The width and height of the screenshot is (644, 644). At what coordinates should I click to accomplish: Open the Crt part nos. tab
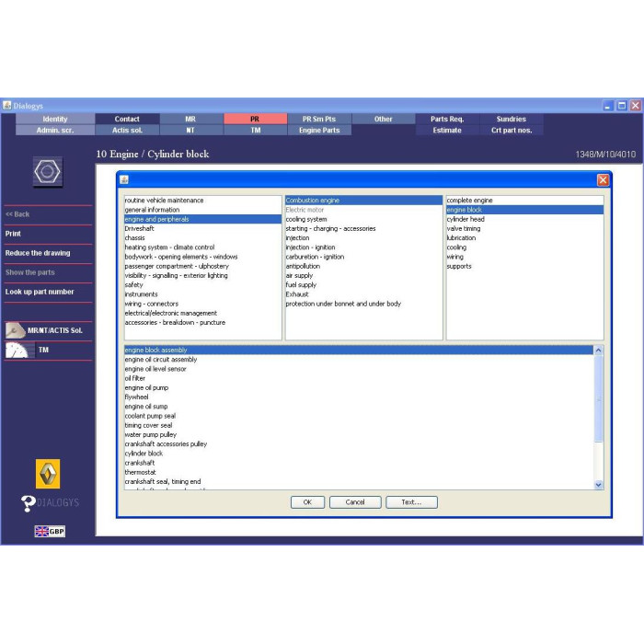point(512,131)
